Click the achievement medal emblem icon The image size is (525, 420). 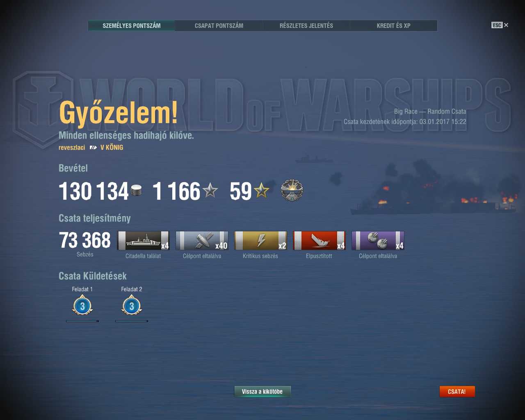point(292,191)
